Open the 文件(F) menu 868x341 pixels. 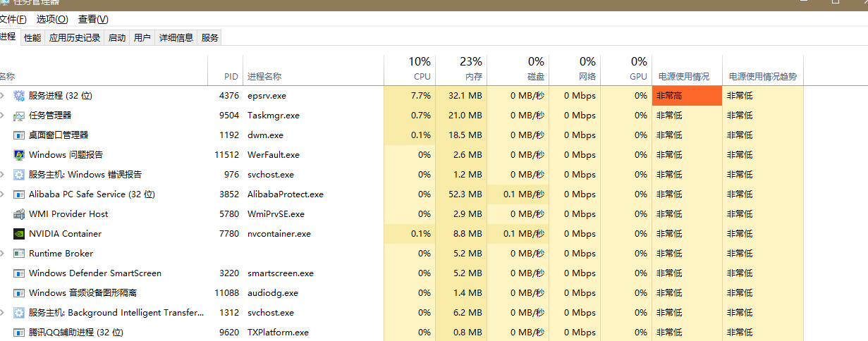[x=13, y=19]
